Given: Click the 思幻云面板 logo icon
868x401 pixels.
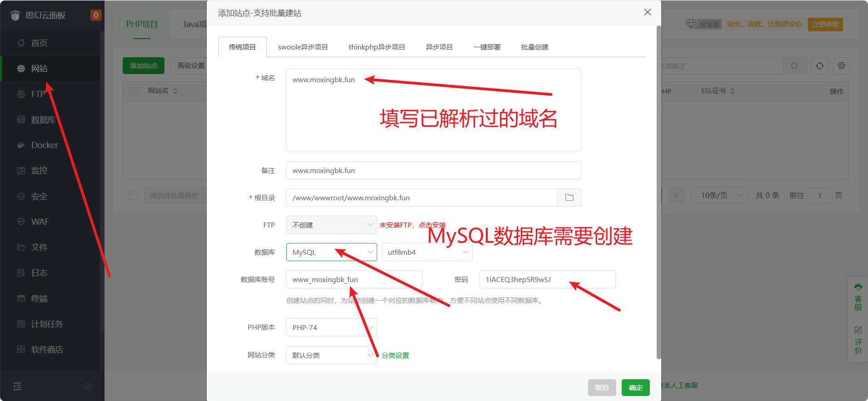Looking at the screenshot, I should coord(15,15).
